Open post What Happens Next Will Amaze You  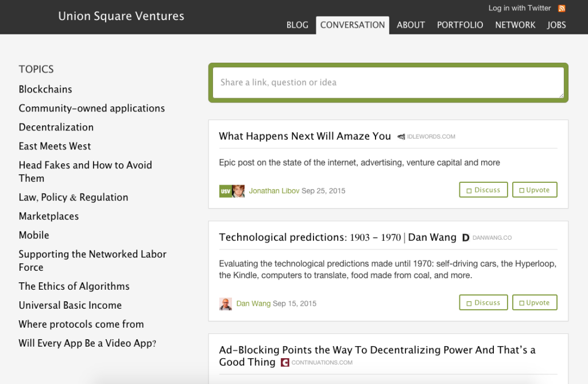pyautogui.click(x=305, y=136)
